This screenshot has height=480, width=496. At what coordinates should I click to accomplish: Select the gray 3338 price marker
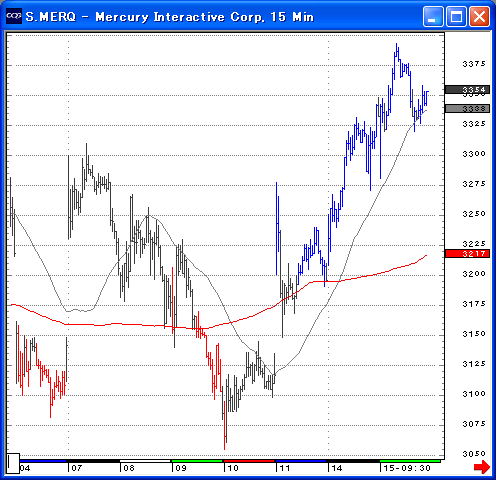(x=467, y=108)
